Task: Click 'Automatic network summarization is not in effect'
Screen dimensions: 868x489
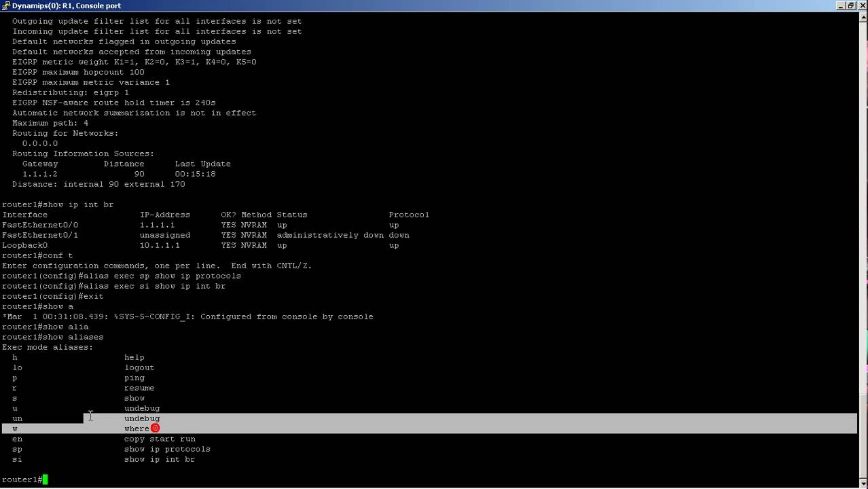Action: coord(134,113)
